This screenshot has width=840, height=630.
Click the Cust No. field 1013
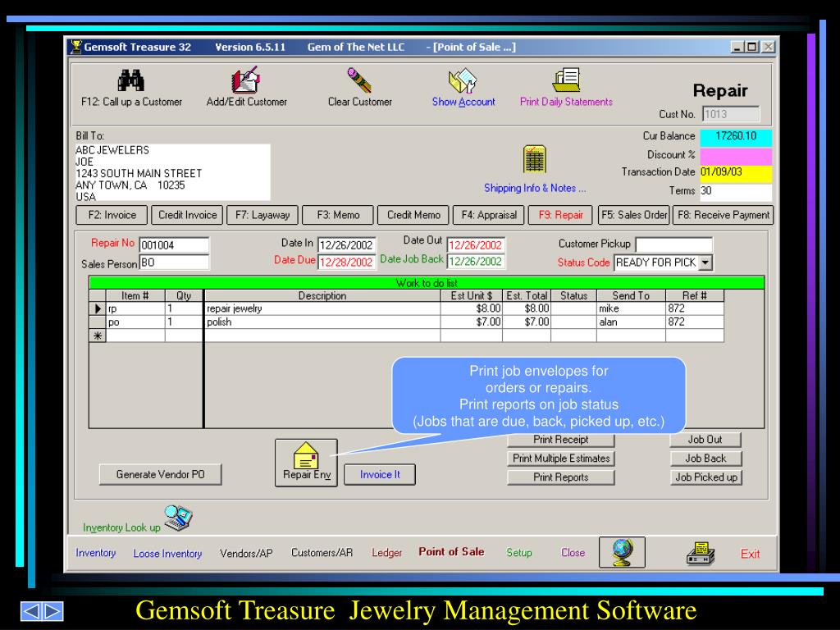pyautogui.click(x=731, y=114)
